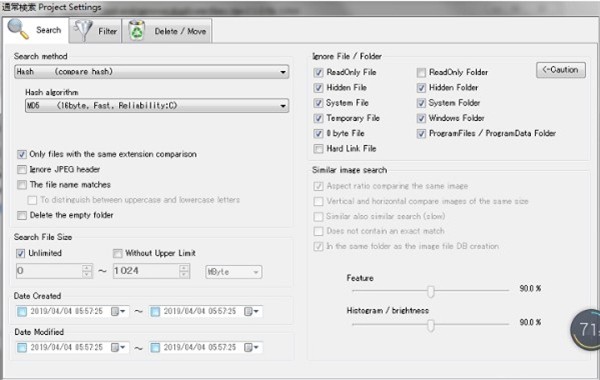Adjust the Feature similarity slider

tap(430, 291)
